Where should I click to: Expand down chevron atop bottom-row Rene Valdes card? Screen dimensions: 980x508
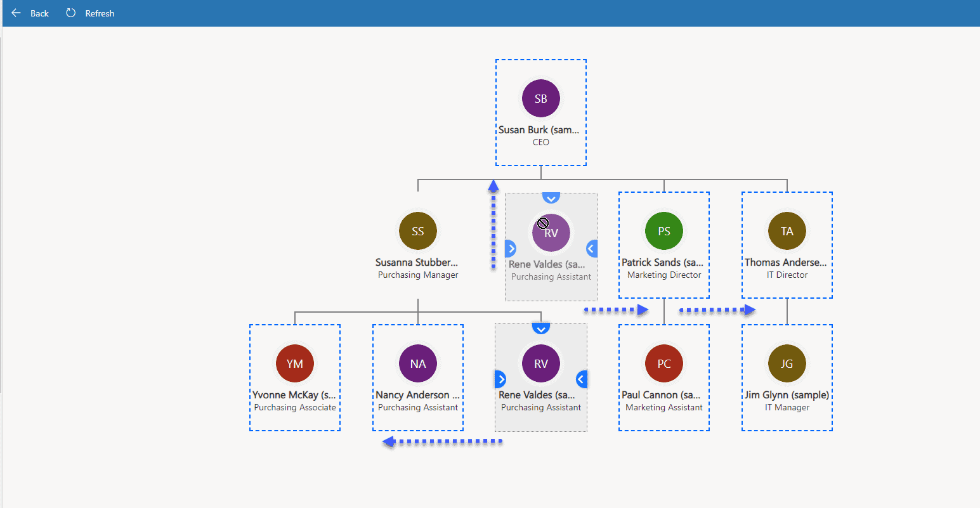coord(541,329)
